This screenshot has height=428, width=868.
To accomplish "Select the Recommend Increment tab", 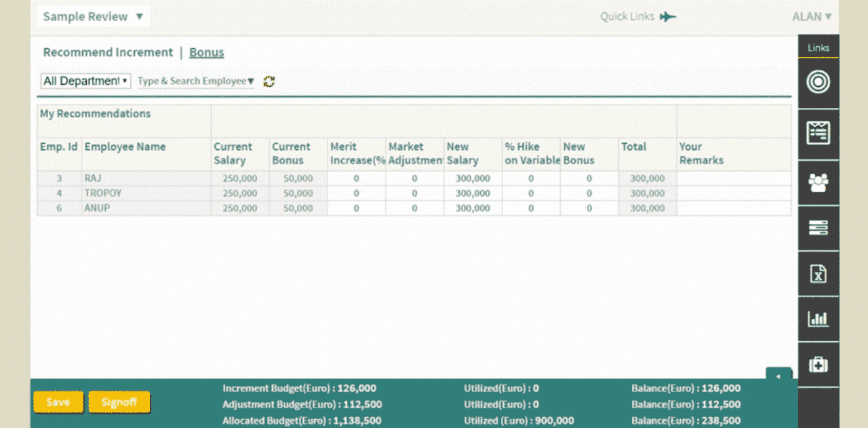I will pyautogui.click(x=108, y=53).
